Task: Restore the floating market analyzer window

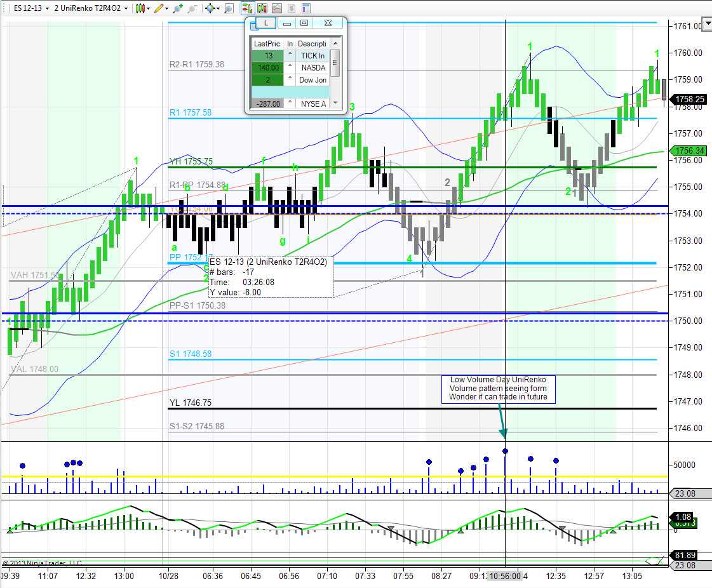Action: 304,23
